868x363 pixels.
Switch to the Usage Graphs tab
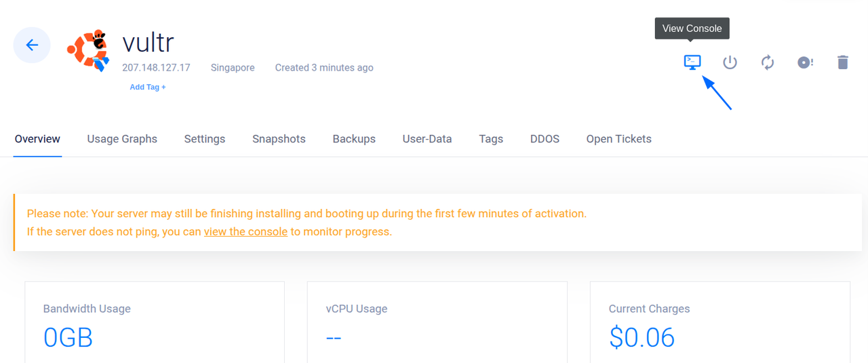point(122,139)
